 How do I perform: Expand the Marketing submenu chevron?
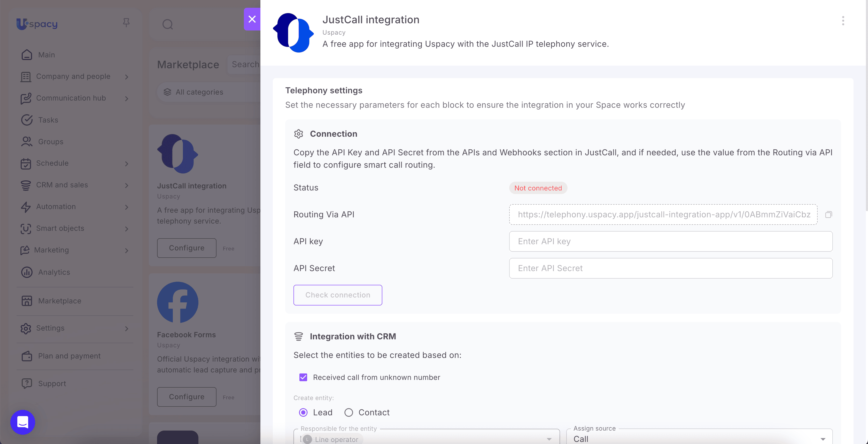coord(127,250)
